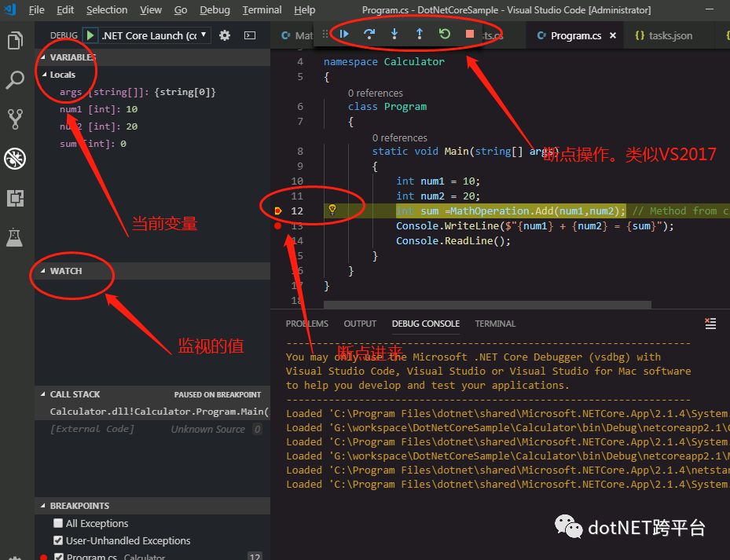Open the Search view in activity bar

pos(15,80)
